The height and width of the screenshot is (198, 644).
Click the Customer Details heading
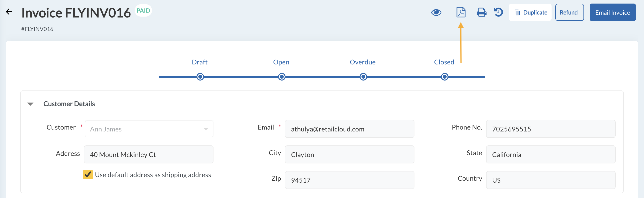pos(69,104)
